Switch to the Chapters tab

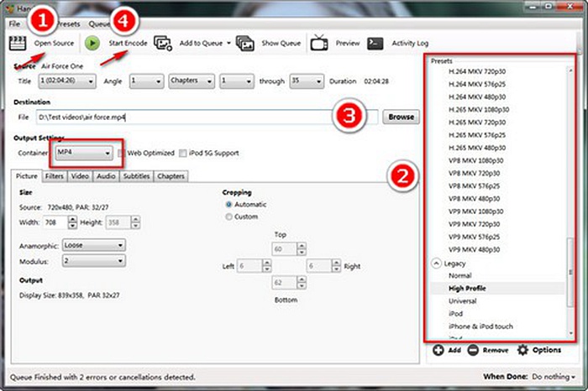tap(171, 176)
